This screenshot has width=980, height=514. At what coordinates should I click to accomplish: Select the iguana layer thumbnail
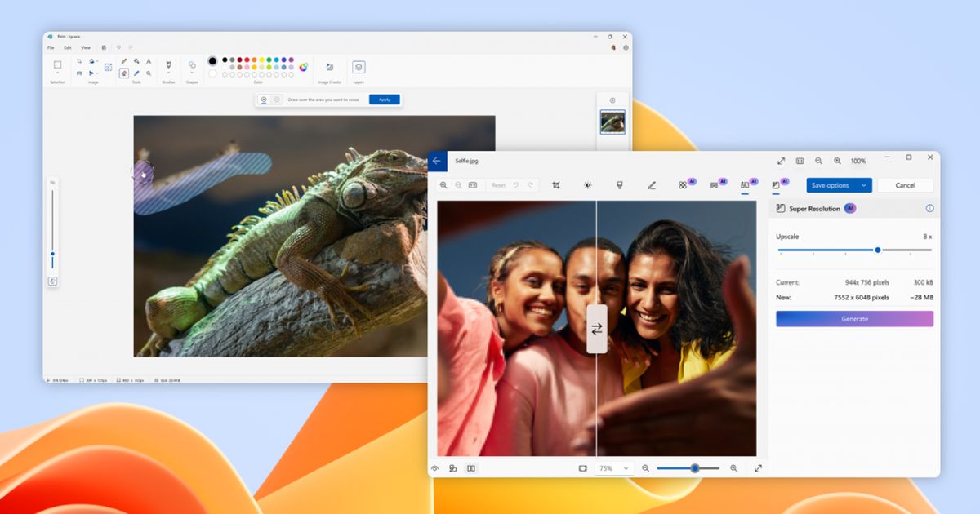(612, 122)
